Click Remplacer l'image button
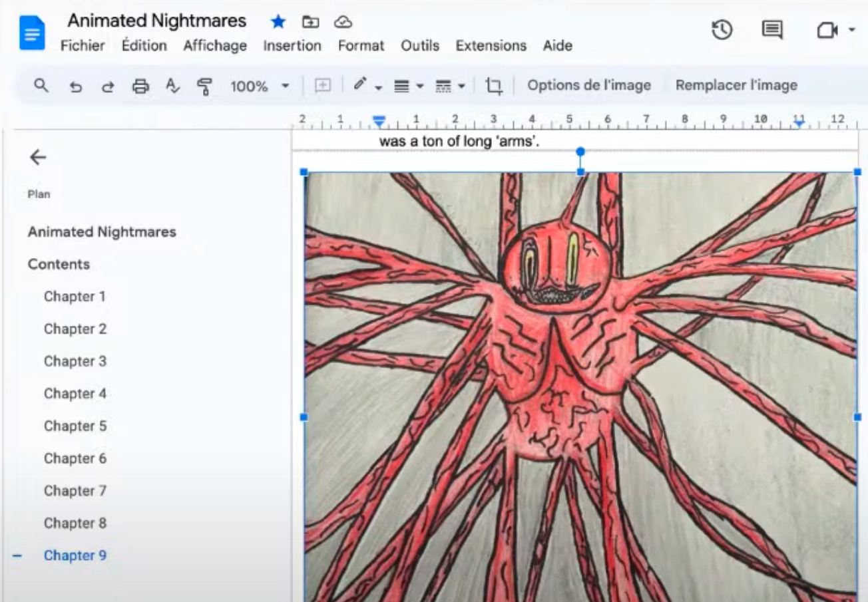 click(x=736, y=85)
